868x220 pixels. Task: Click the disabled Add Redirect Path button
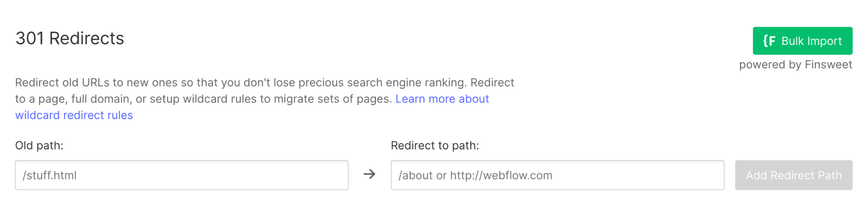pos(794,175)
